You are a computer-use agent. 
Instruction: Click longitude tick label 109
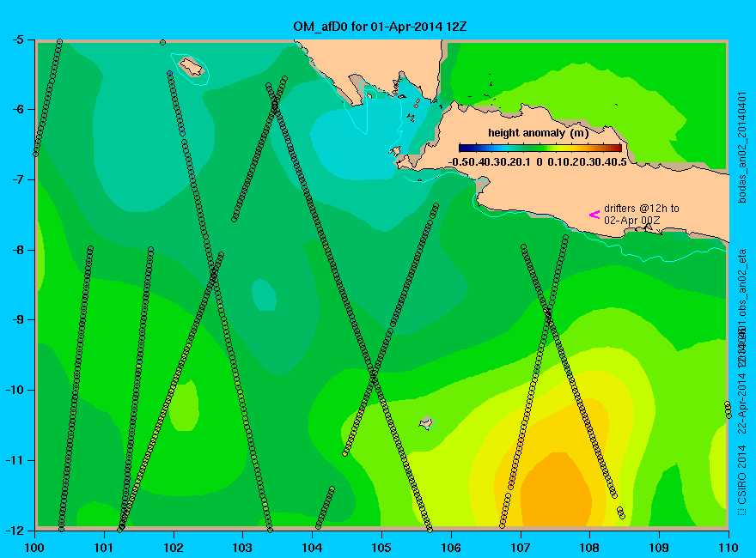tap(659, 548)
